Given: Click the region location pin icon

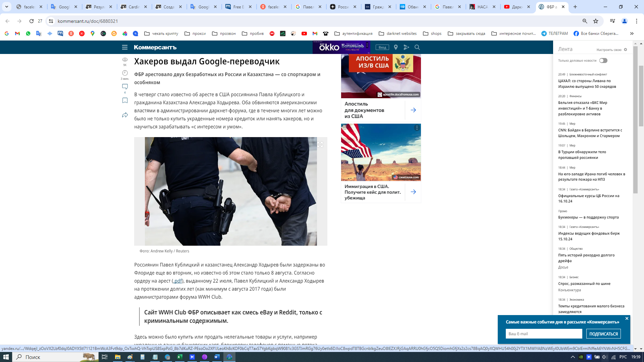Looking at the screenshot, I should click(396, 47).
